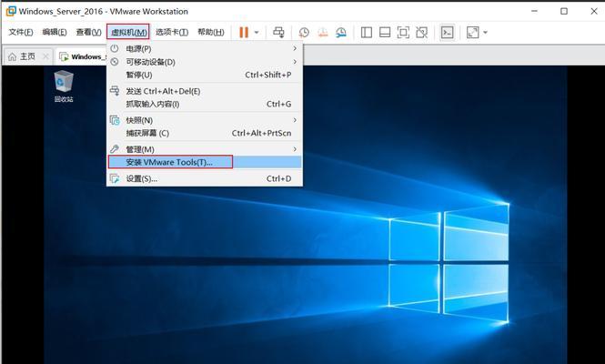
Task: Choose 发送 Ctrl+Alt+Del(E) menu item
Action: coord(205,91)
